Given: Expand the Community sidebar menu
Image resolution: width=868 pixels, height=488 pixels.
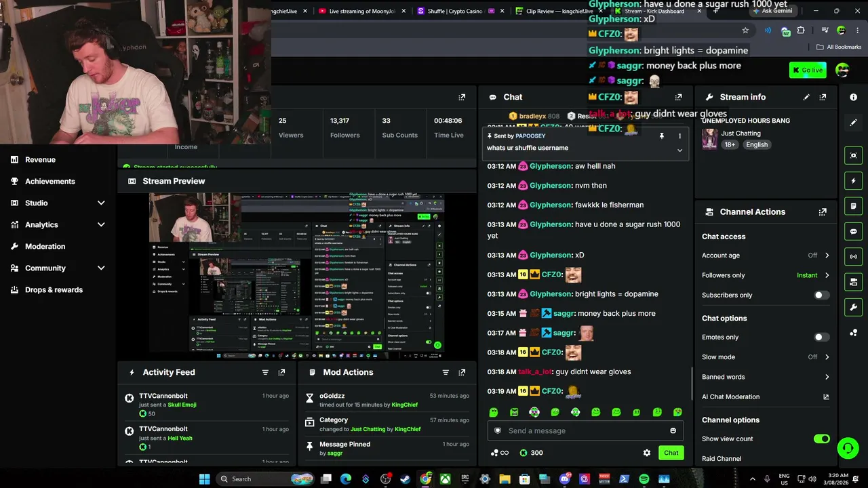Looking at the screenshot, I should [101, 268].
